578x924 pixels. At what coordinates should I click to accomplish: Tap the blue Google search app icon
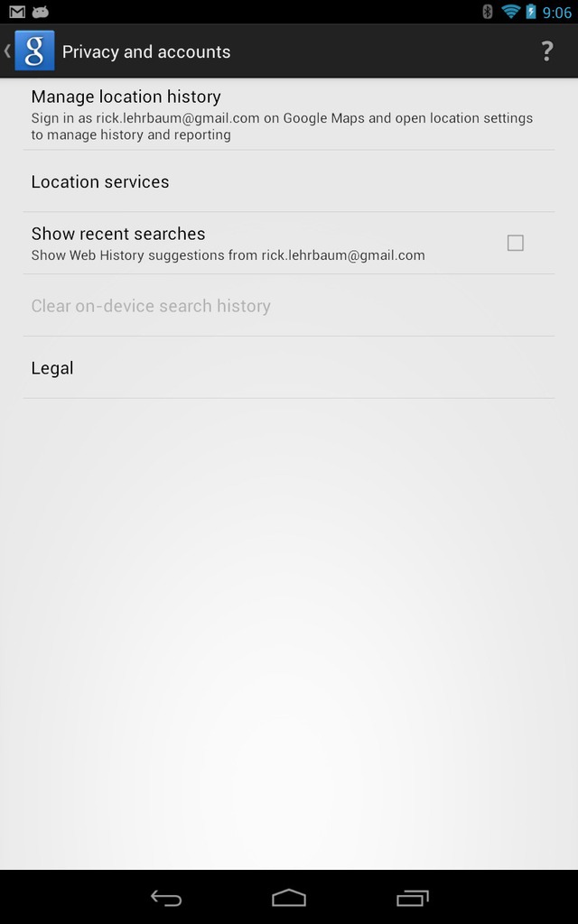(x=35, y=51)
